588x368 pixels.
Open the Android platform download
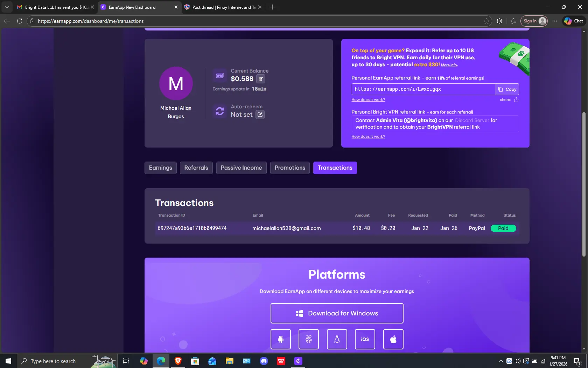point(281,339)
